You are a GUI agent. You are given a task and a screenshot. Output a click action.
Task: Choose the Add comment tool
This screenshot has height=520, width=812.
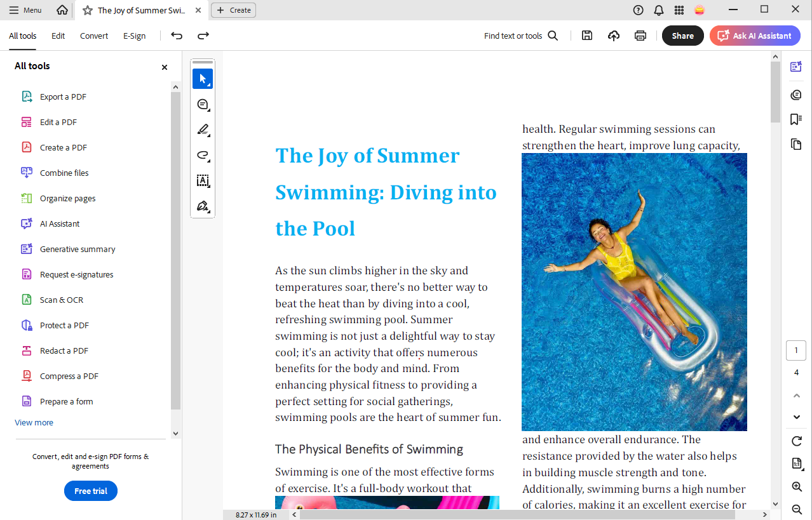tap(203, 104)
